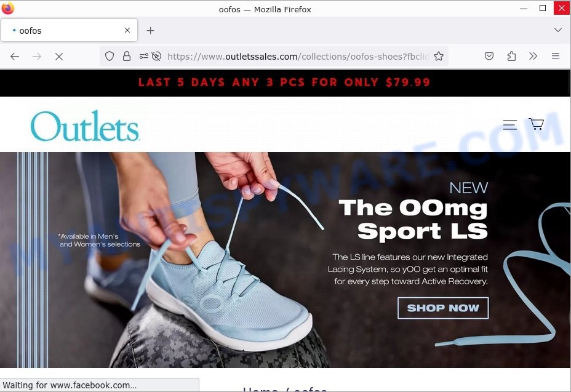
Task: Save the page to Pocket
Action: point(489,56)
